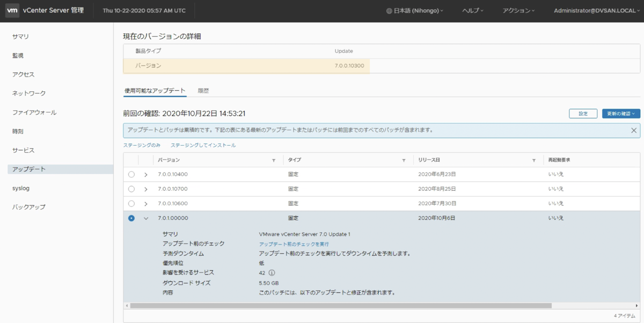Expand details of row 7.0.0.10400
Screen dimensions: 644x323
pos(146,175)
